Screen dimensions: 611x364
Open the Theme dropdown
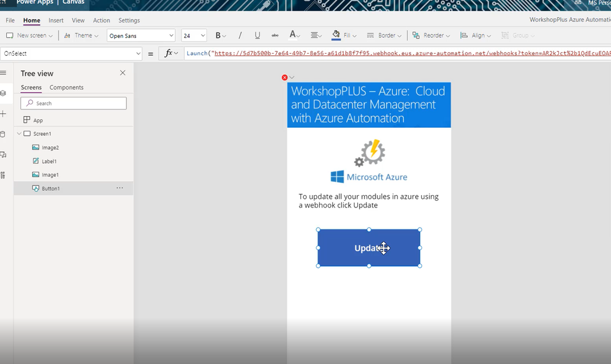tap(81, 35)
